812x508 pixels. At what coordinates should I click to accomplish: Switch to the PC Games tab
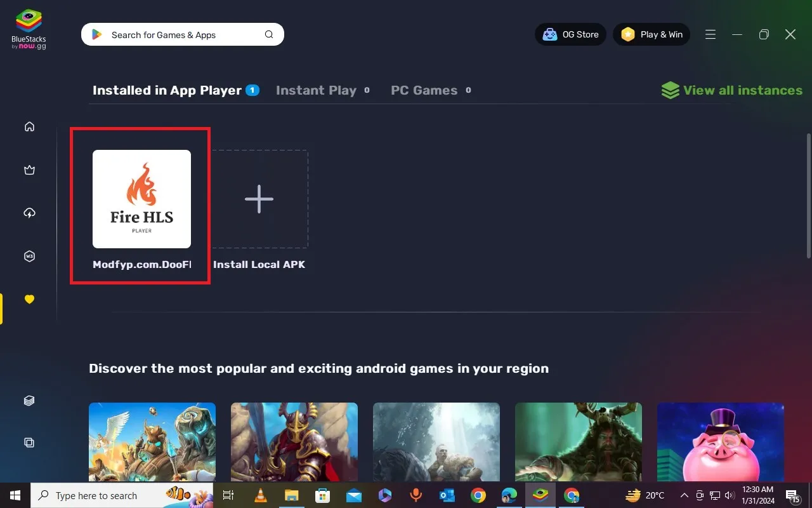tap(431, 90)
